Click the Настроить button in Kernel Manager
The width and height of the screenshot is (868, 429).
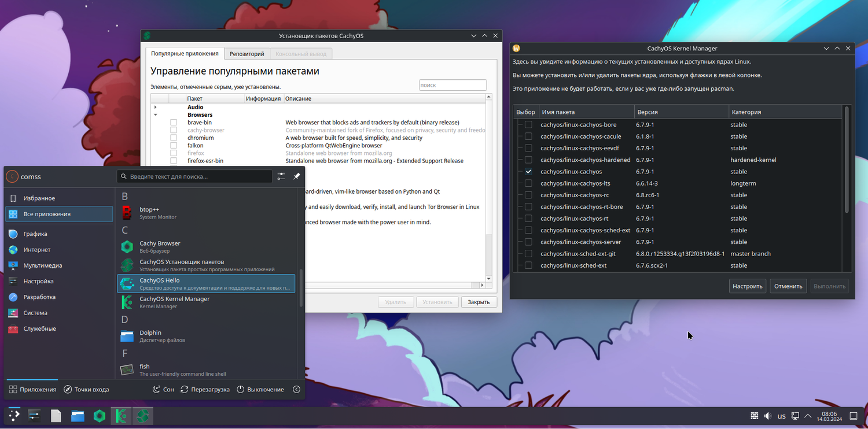click(x=748, y=286)
